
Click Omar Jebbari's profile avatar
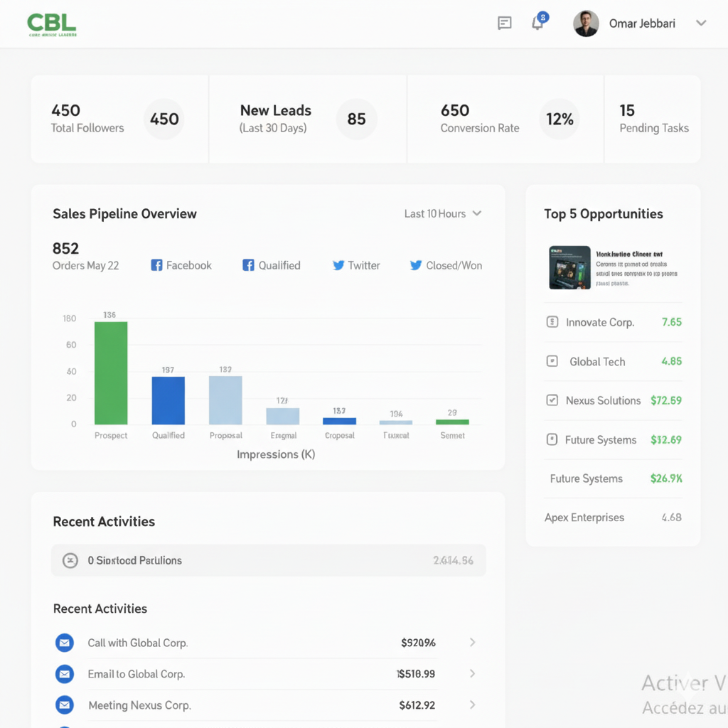coord(586,23)
